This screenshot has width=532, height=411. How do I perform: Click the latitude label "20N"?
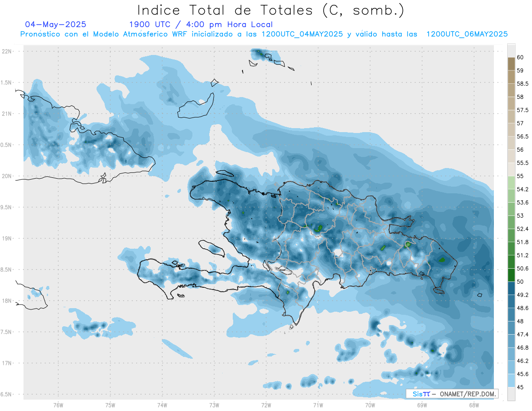tap(7, 176)
